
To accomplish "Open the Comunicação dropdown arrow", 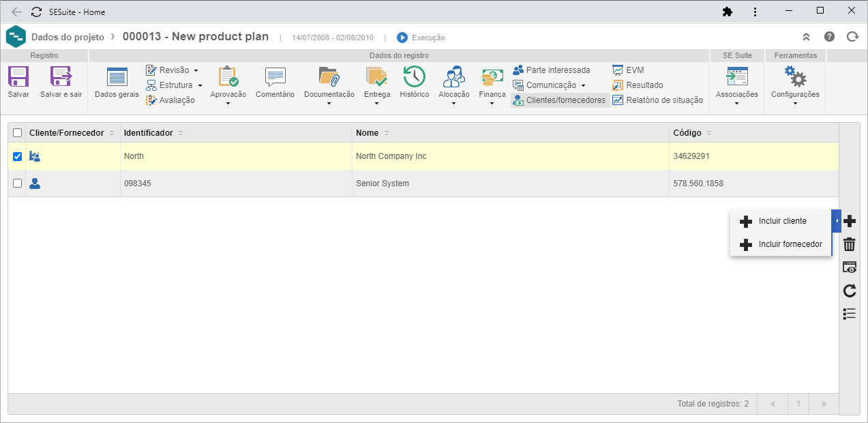I will 583,85.
